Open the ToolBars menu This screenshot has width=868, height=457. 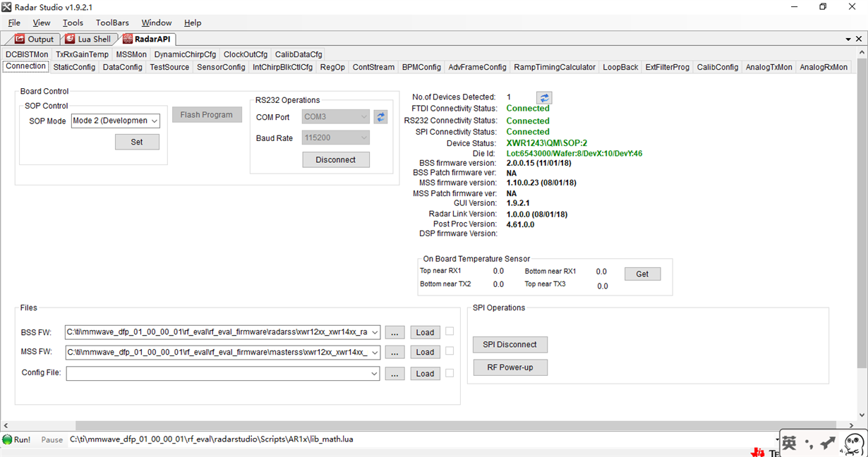pos(112,23)
